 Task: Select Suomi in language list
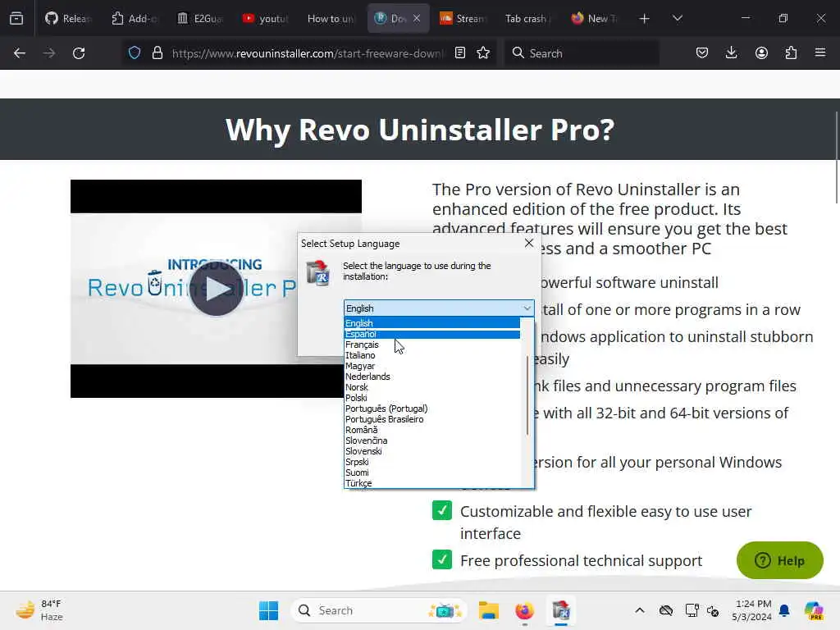click(x=432, y=472)
